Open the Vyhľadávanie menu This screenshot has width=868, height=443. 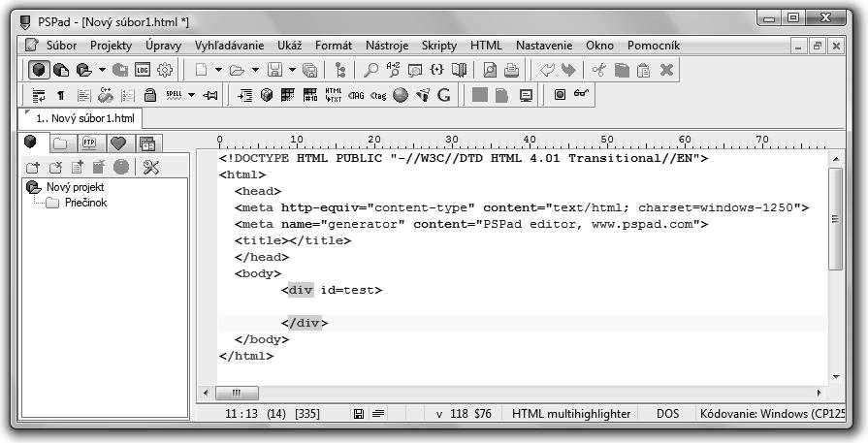(229, 46)
